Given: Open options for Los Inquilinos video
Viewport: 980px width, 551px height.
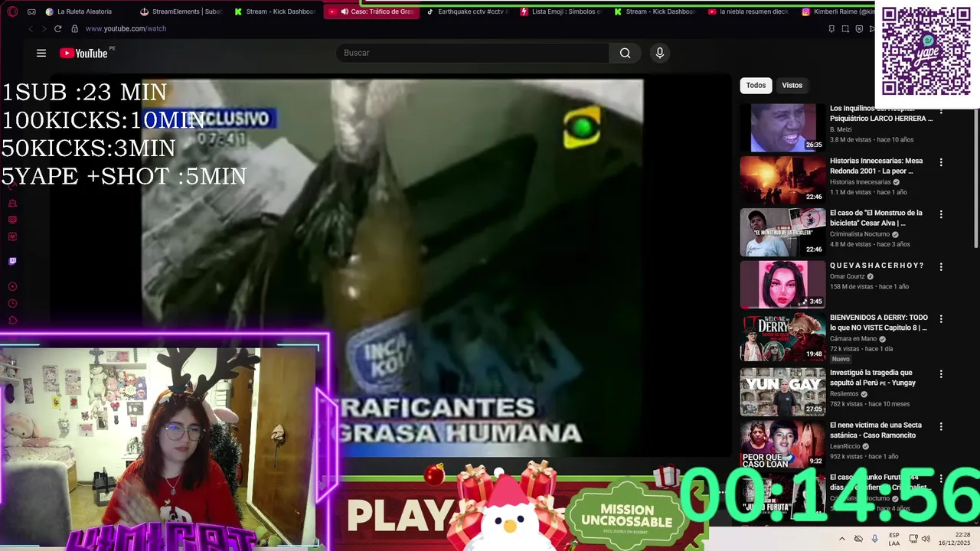Looking at the screenshot, I should click(x=941, y=111).
